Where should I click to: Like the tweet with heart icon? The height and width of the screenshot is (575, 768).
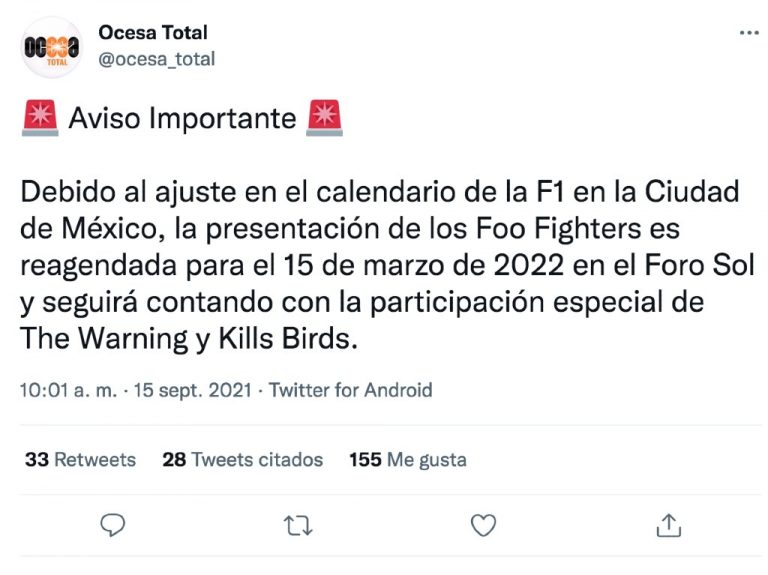tap(483, 525)
